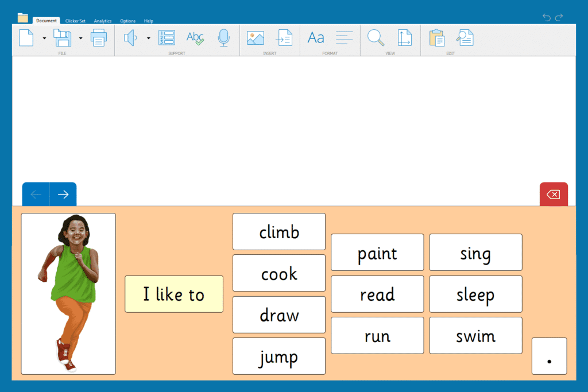
Task: Run the Abc spell checker
Action: (x=195, y=38)
